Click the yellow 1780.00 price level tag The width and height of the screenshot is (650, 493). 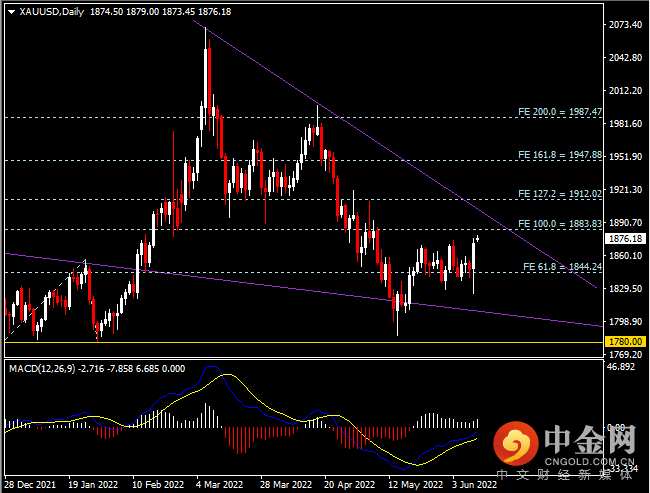click(626, 342)
